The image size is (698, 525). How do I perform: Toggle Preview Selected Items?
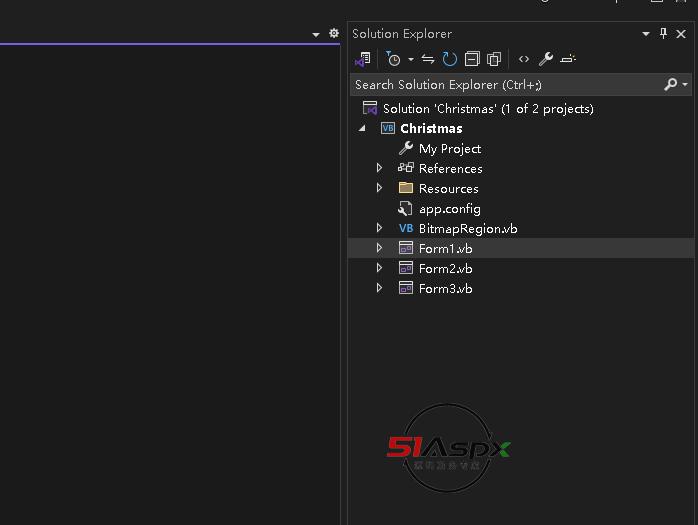coord(568,58)
